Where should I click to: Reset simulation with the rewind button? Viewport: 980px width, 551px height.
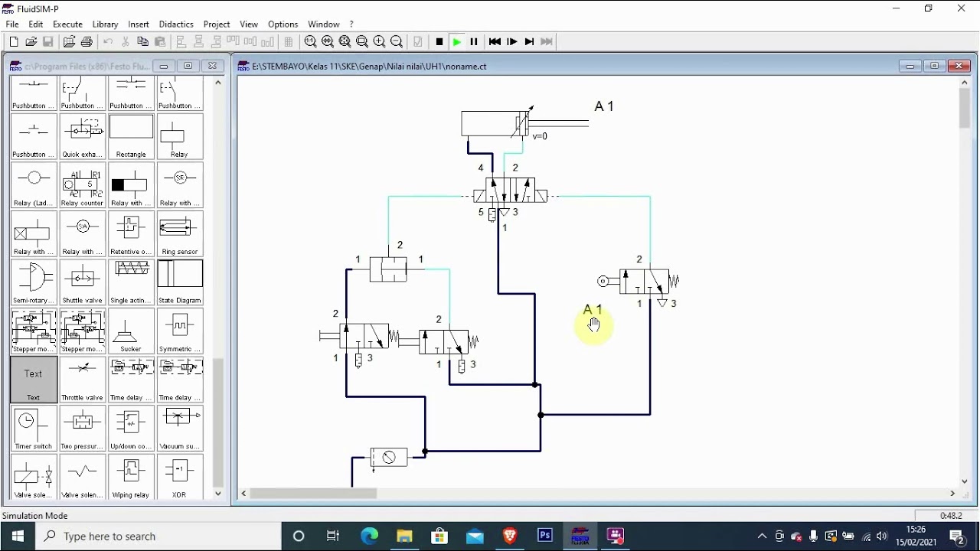tap(495, 42)
